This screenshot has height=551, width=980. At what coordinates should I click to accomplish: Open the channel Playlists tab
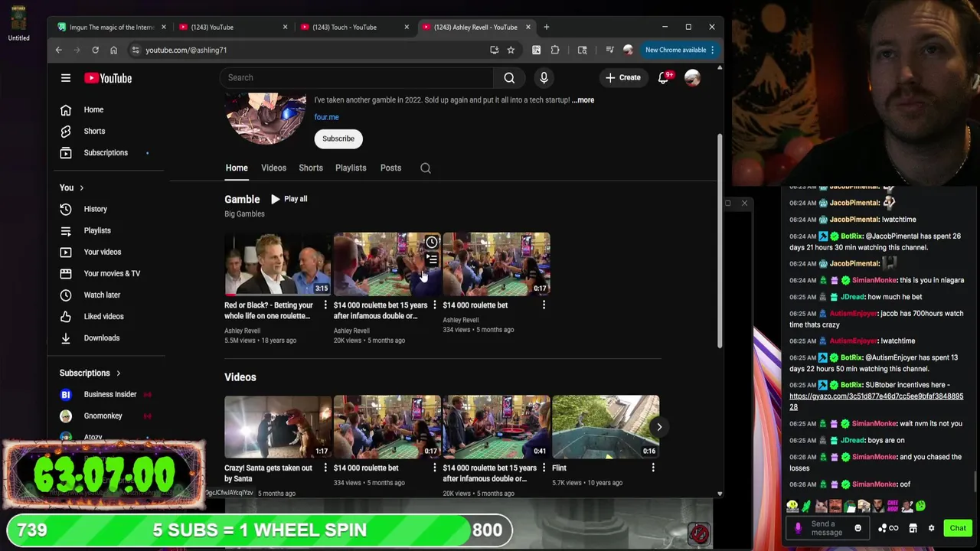coord(351,168)
